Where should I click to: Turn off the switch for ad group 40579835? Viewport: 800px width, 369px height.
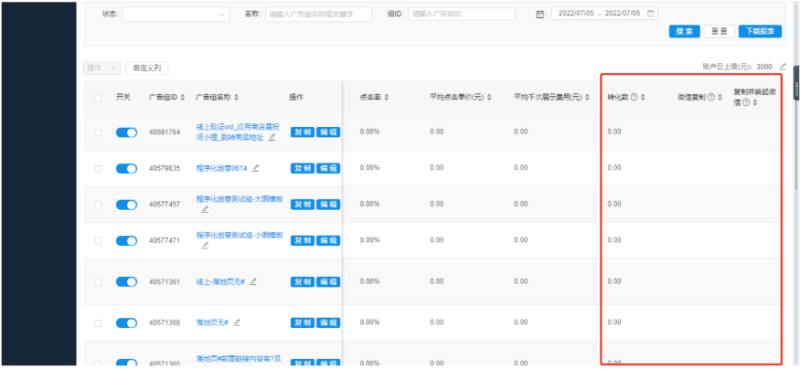click(x=127, y=168)
